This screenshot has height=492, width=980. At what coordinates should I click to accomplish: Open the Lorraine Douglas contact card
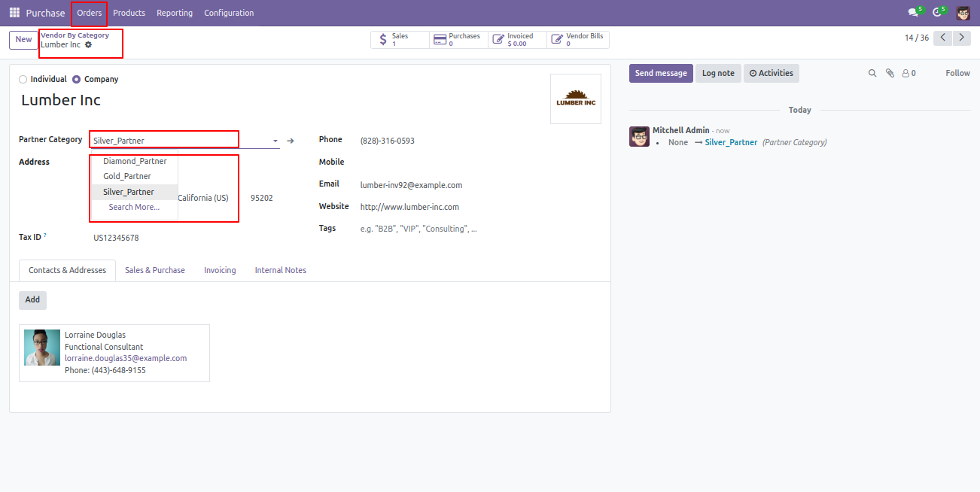114,354
